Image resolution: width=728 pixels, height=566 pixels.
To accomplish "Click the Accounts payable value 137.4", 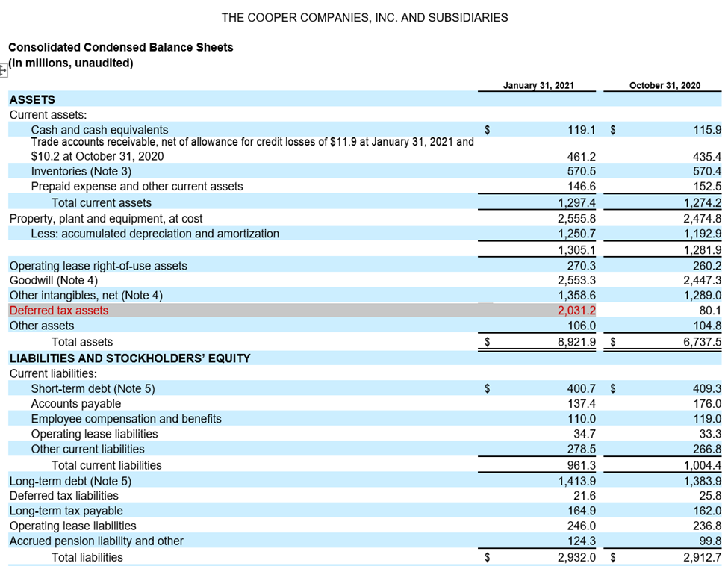I will pos(581,404).
